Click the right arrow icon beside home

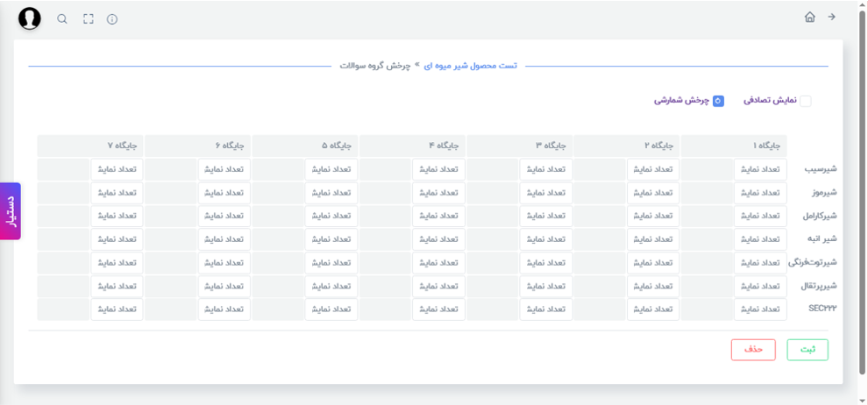(x=831, y=18)
